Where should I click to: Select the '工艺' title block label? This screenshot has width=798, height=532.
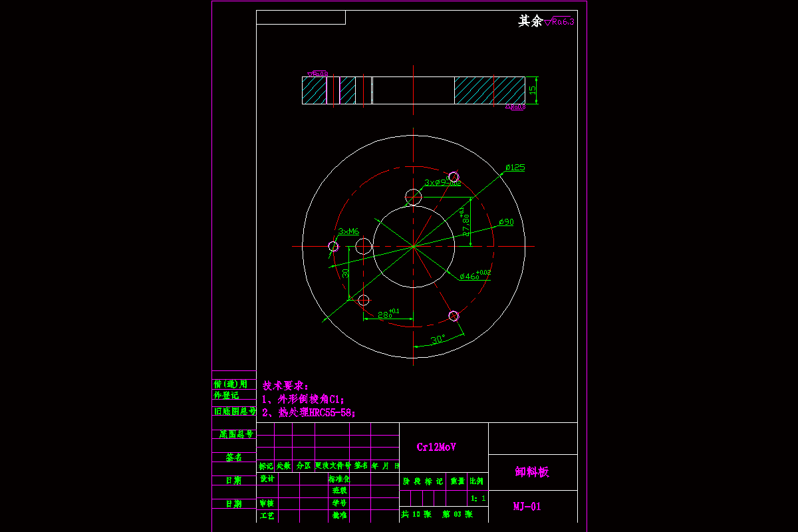tap(267, 515)
